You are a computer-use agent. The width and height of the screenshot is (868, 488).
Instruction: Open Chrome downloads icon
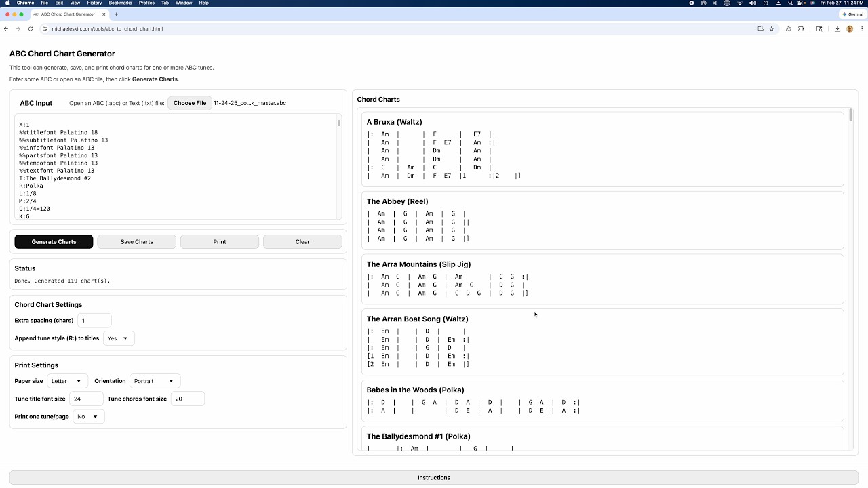(x=837, y=28)
